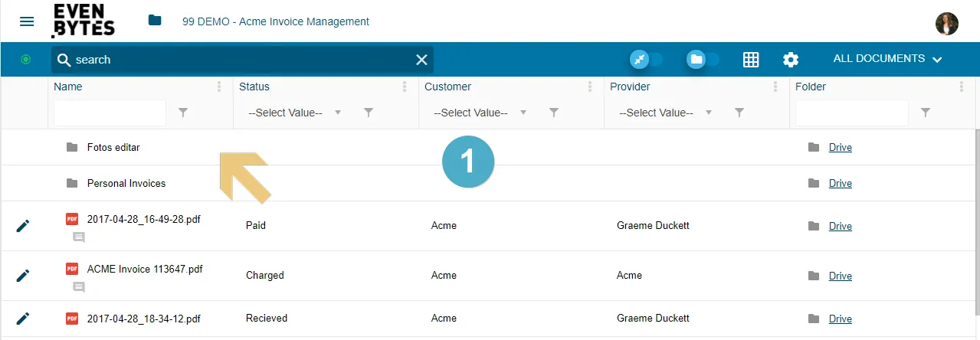The width and height of the screenshot is (980, 340).
Task: Edit 2017-04-28_16-49-28.pdf with the pencil
Action: 23,226
